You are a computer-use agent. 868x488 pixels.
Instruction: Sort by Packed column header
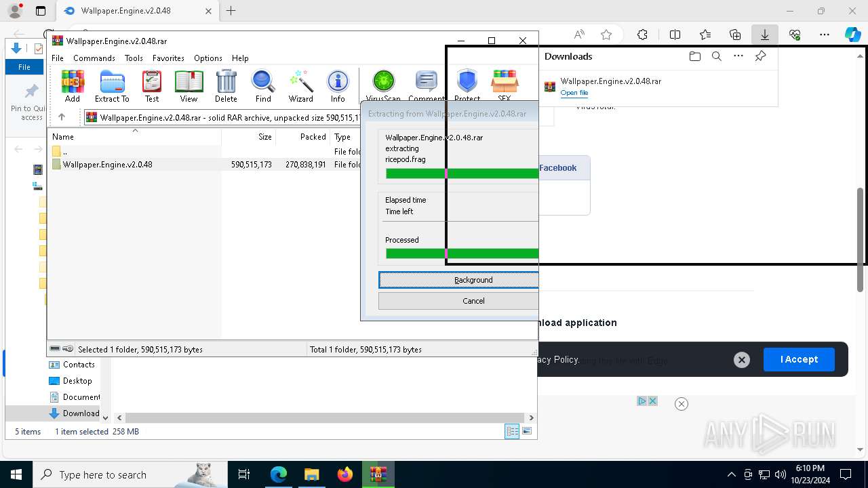(304, 136)
